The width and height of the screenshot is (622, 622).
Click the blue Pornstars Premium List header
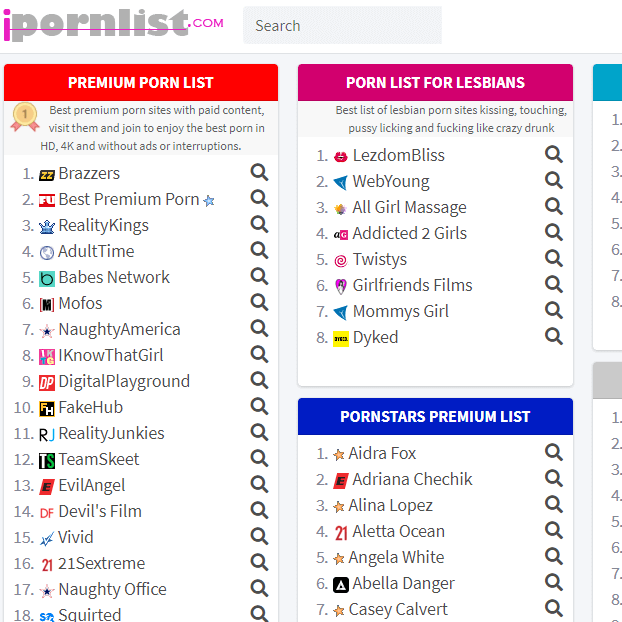(x=435, y=417)
